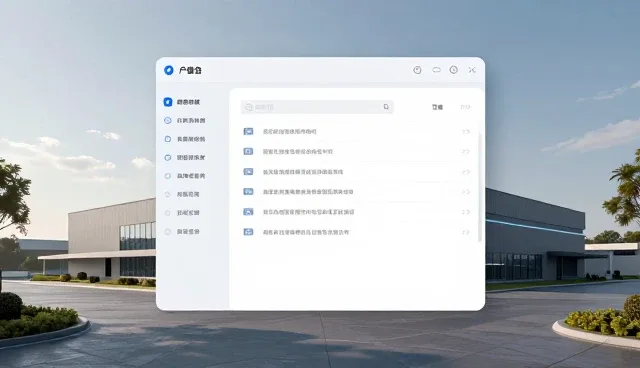Click the faint icon at far right of search row

click(x=465, y=107)
